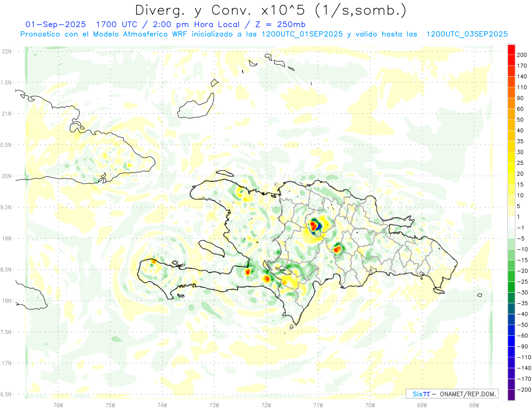This screenshot has width=532, height=411.
Task: Click the 76W longitude label
Action: (58, 405)
